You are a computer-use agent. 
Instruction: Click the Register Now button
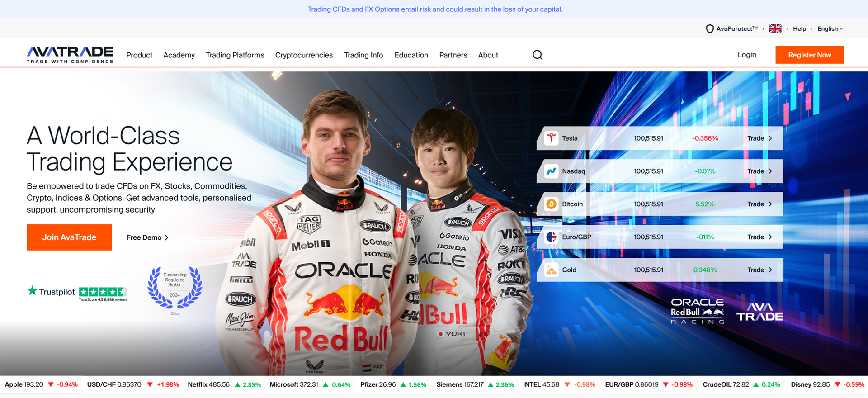pyautogui.click(x=810, y=55)
